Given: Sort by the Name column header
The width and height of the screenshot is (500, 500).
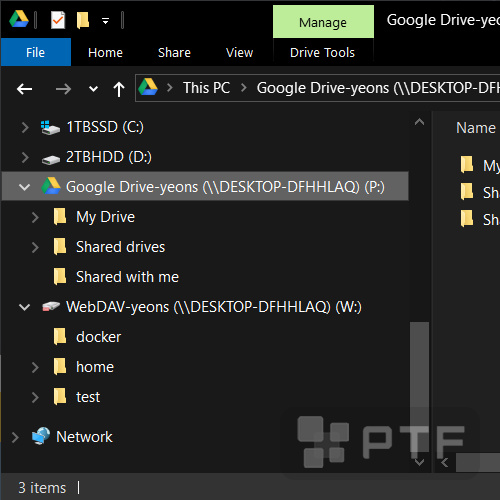Looking at the screenshot, I should (x=476, y=128).
